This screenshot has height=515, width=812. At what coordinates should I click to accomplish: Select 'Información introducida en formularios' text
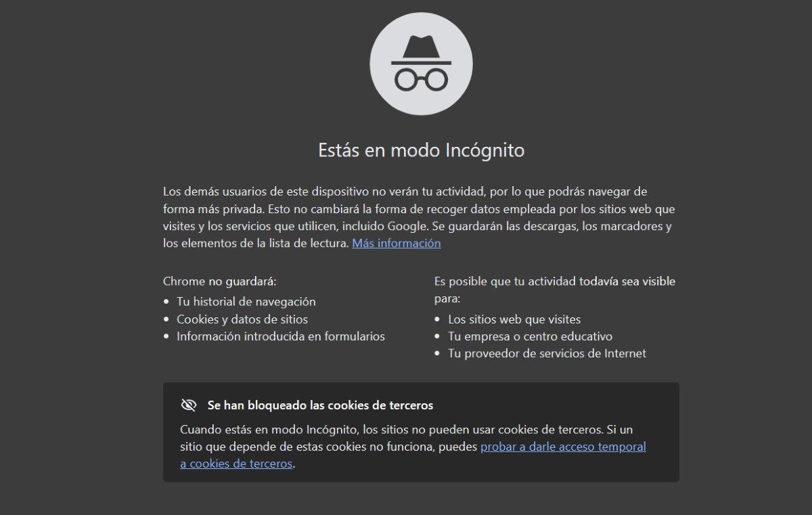[281, 336]
